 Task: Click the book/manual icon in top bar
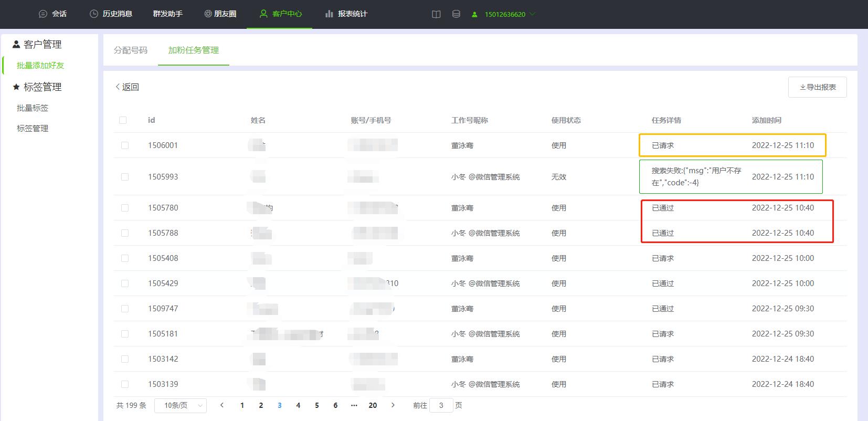(x=436, y=14)
